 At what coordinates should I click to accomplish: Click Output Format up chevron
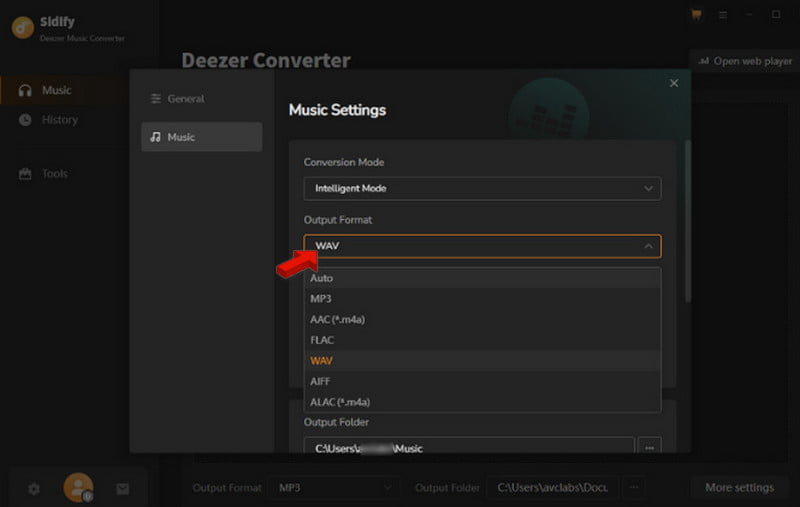coord(648,246)
